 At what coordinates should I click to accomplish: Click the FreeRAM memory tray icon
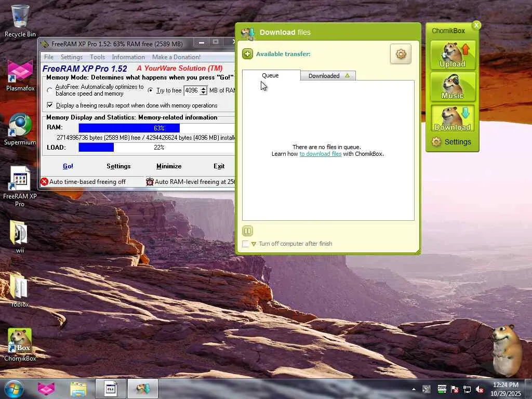(x=442, y=389)
